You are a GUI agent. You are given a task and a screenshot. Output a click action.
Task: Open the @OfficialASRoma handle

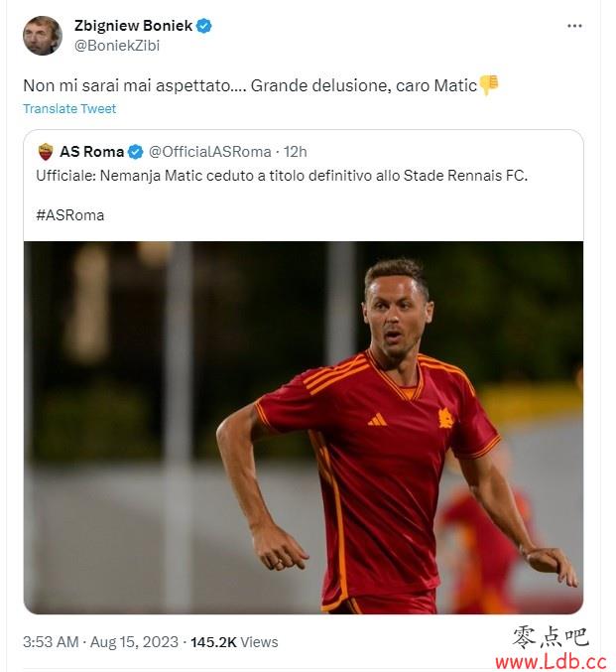tap(210, 152)
